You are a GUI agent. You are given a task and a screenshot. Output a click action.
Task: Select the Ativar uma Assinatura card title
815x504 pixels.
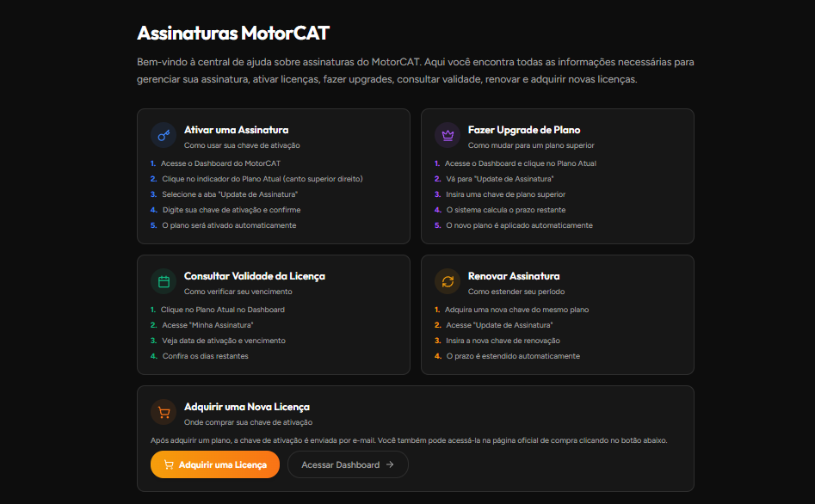point(236,130)
